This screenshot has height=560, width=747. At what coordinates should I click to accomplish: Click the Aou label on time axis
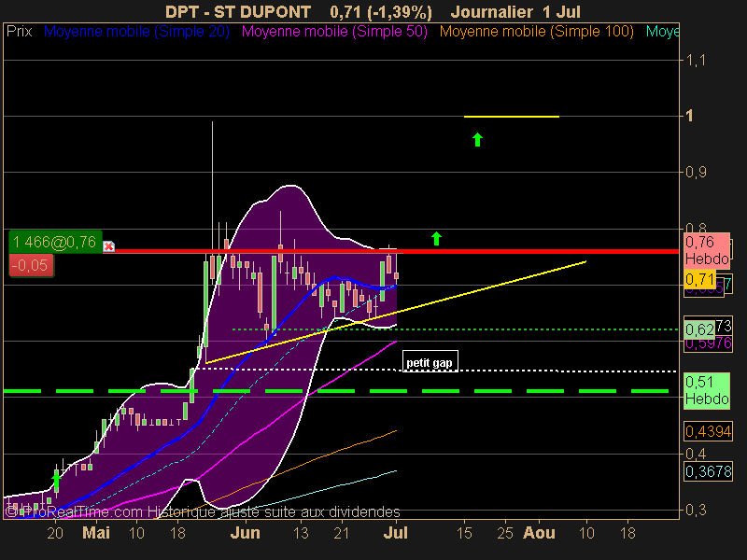540,532
